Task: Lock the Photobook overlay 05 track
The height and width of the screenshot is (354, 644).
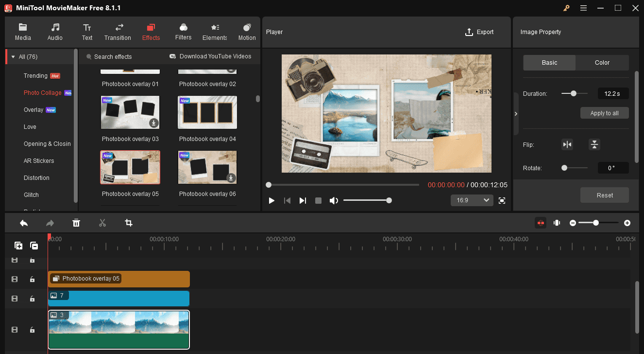Action: 32,279
